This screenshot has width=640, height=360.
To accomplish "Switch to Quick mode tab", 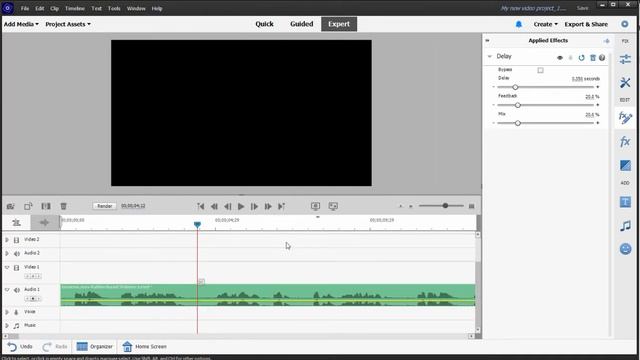I will click(264, 24).
